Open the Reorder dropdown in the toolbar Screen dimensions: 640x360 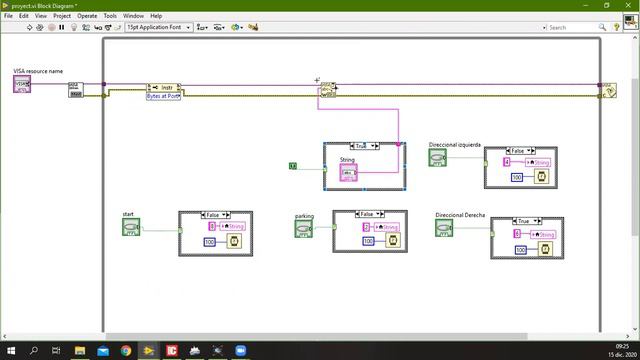point(237,27)
